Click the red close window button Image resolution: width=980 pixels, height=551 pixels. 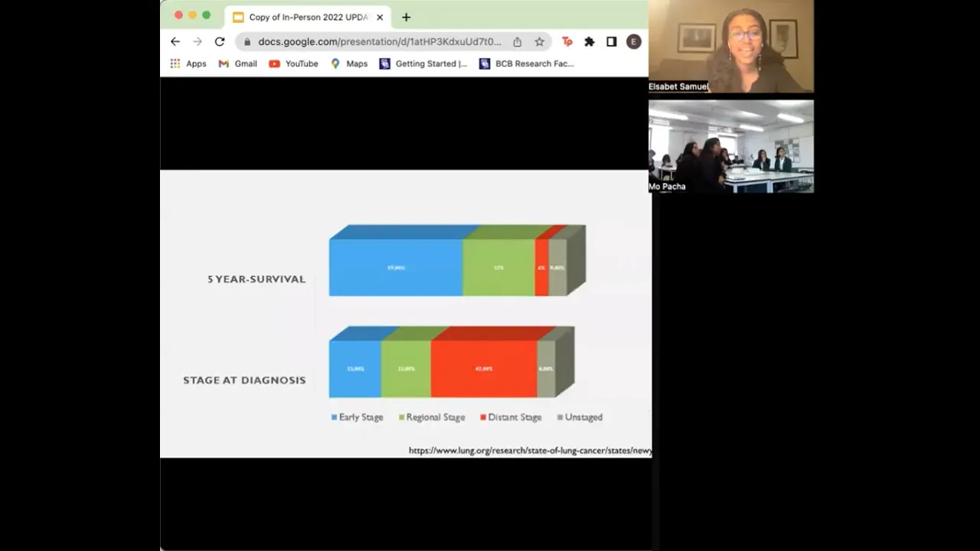178,15
